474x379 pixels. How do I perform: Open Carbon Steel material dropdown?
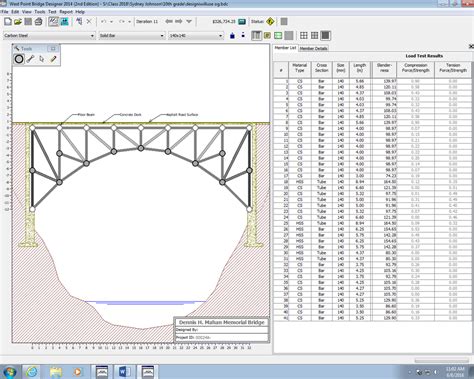coord(49,35)
